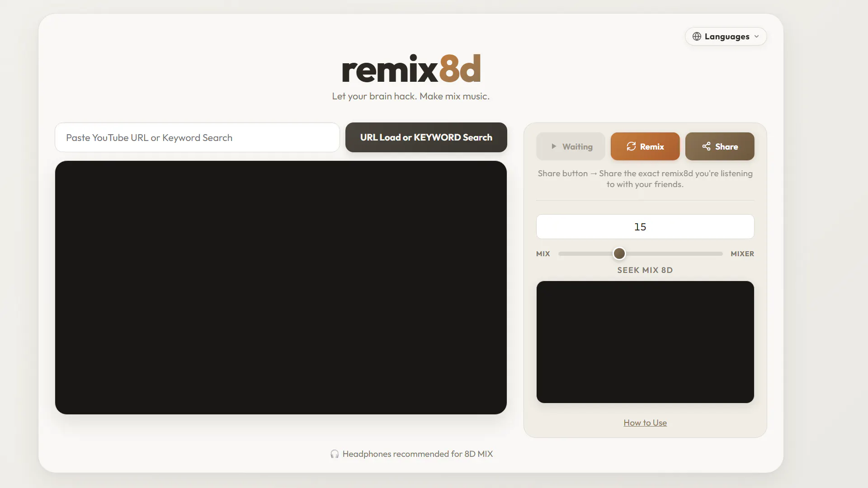The image size is (868, 488).
Task: Click the Waiting play button
Action: [571, 146]
